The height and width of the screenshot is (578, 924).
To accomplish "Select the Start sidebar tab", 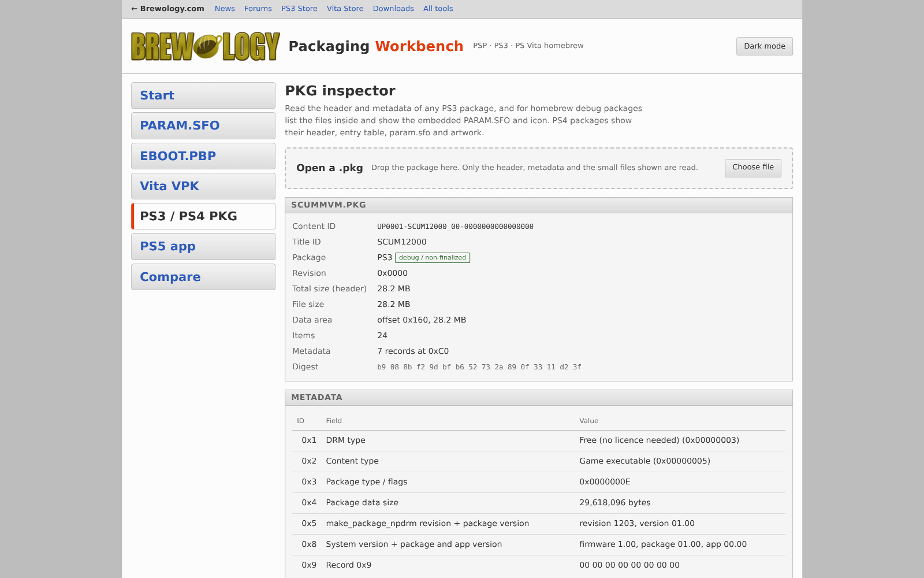I will 203,95.
